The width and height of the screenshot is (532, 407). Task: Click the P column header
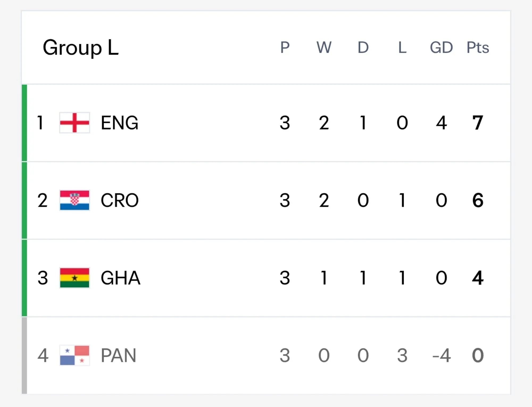point(285,48)
